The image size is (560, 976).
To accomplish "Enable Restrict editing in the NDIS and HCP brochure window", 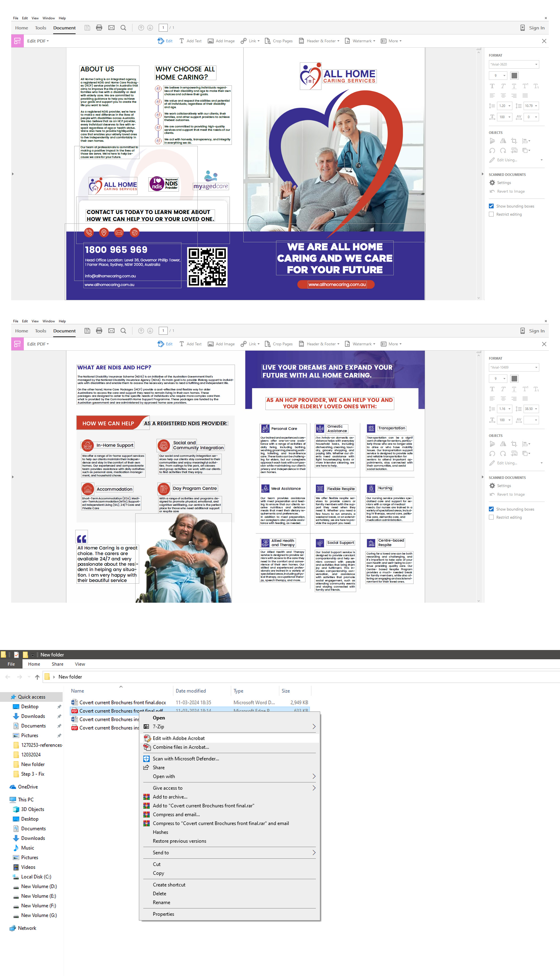I will click(491, 518).
